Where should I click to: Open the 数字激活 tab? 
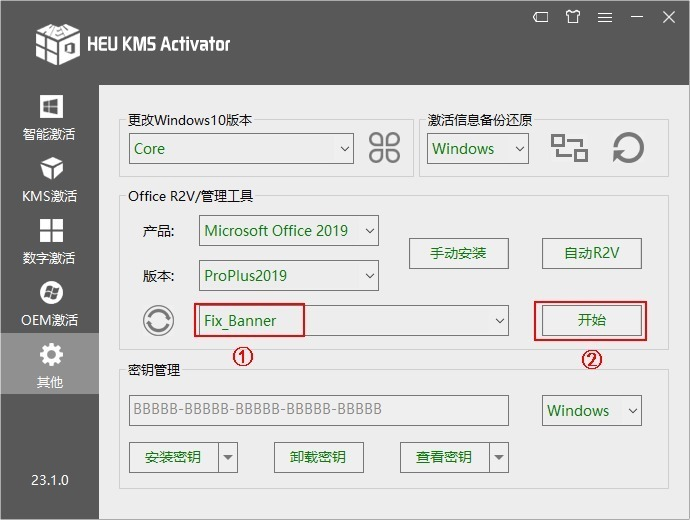[x=50, y=242]
